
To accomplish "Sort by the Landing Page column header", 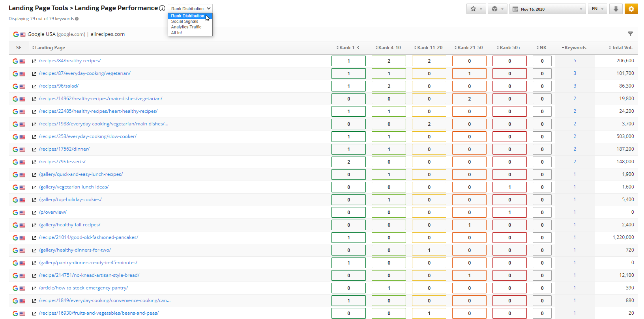I will 50,48.
